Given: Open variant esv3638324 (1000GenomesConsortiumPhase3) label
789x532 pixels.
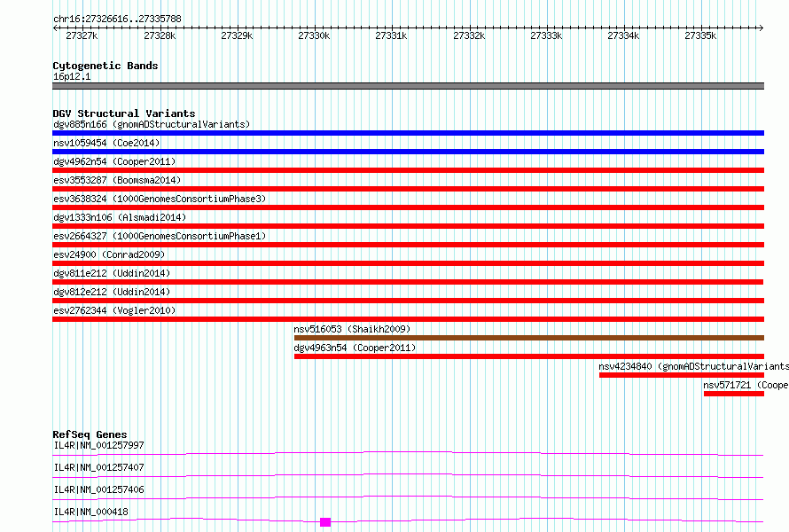Looking at the screenshot, I should point(160,199).
